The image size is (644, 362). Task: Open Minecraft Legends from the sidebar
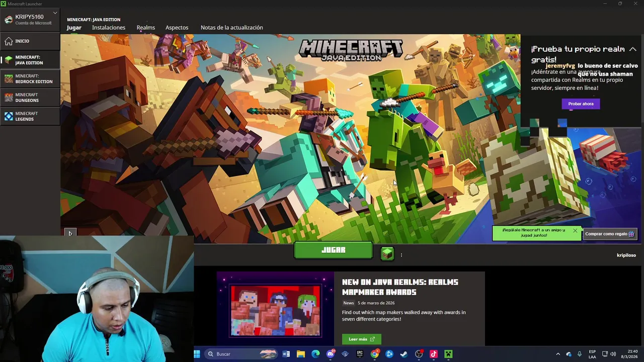pos(30,116)
